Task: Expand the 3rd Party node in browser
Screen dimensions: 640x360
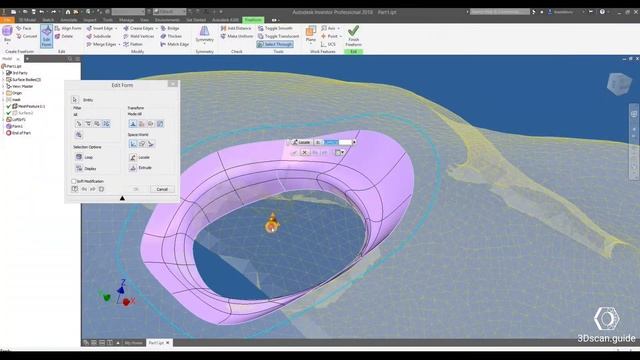Action: (3, 73)
